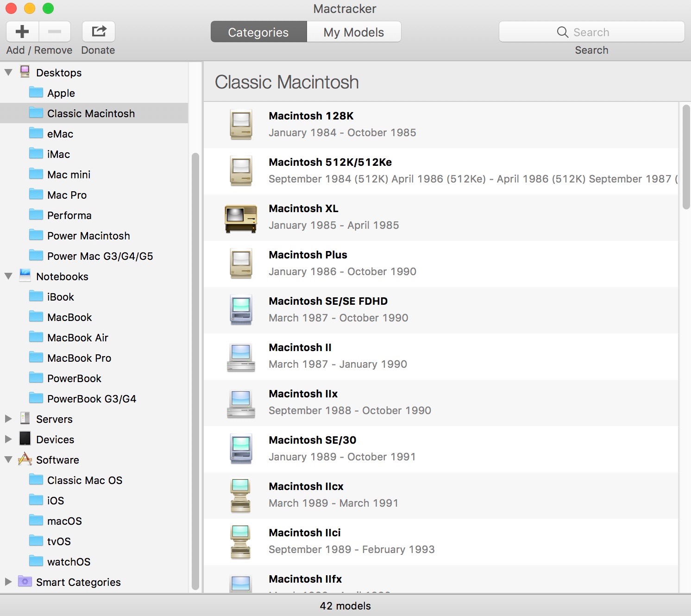Open the Mac mini folder
Screen dimensions: 691x616
[94, 175]
